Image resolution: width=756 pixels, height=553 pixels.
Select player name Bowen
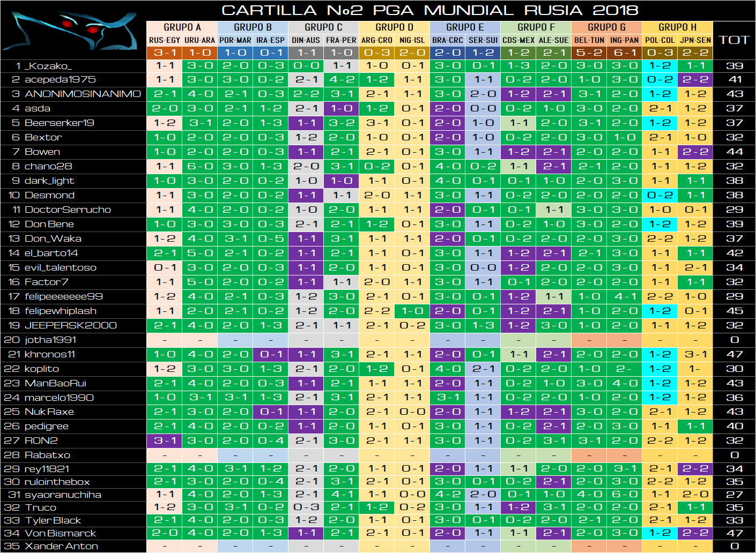tap(42, 152)
